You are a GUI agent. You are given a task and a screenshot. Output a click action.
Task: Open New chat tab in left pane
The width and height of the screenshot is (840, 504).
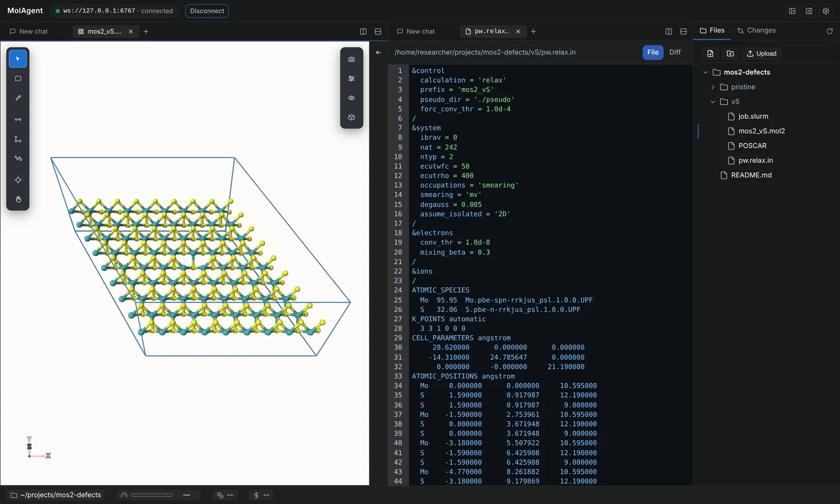(29, 31)
